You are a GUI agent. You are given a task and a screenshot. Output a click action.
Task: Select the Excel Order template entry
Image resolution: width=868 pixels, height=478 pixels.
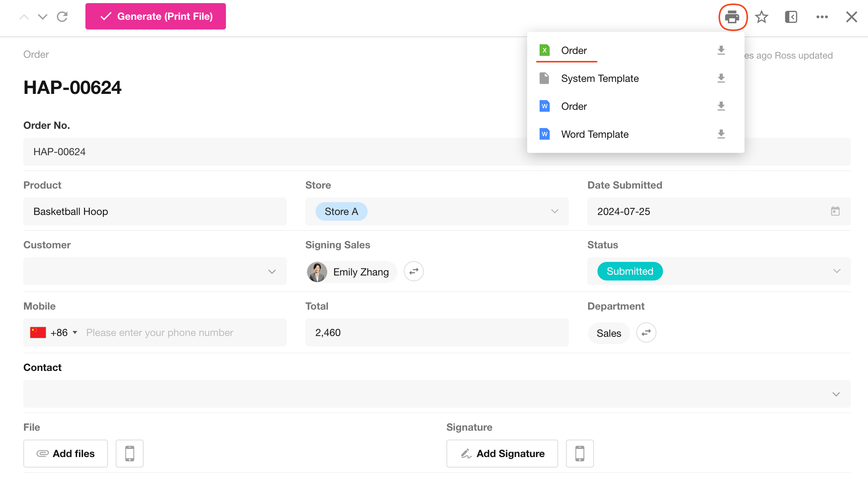pyautogui.click(x=574, y=50)
